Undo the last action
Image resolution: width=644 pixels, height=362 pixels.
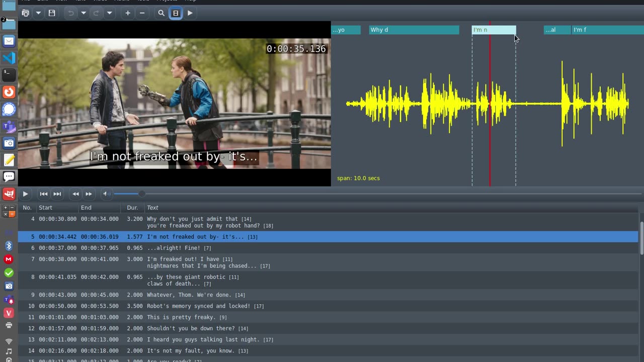70,13
